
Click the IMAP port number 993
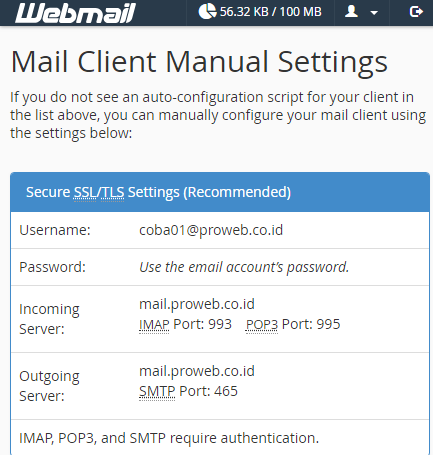coord(219,324)
